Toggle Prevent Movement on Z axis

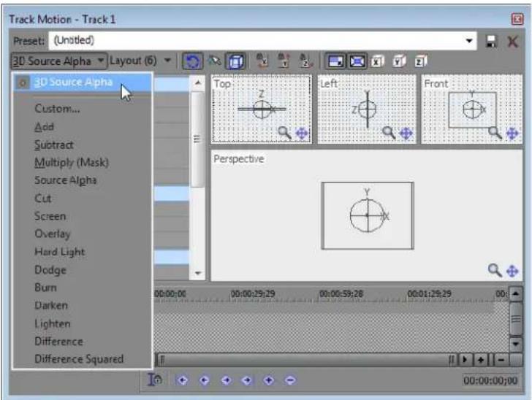(x=305, y=61)
